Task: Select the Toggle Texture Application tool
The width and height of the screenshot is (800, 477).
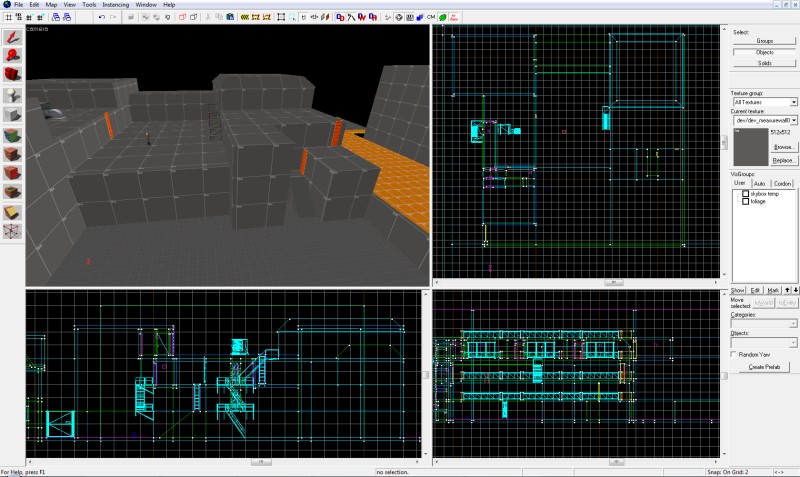Action: coord(12,135)
